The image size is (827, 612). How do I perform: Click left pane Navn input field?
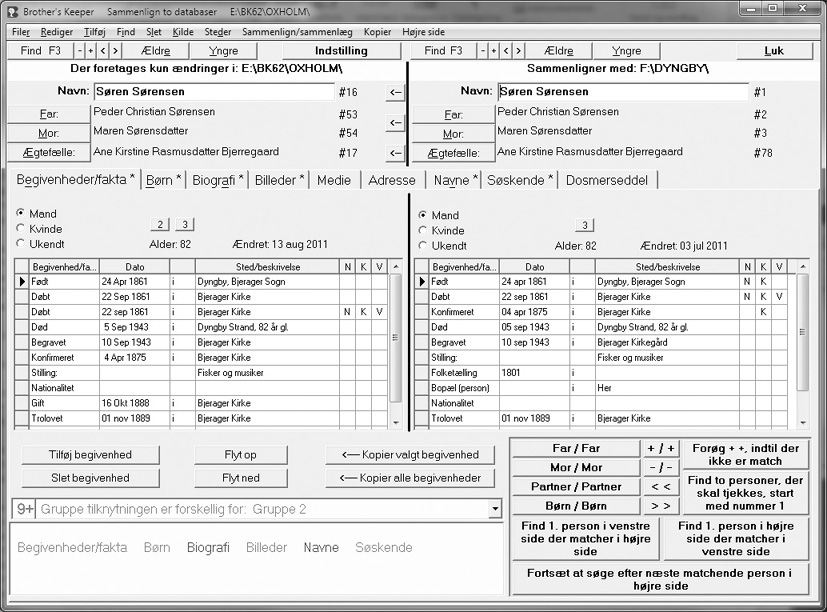click(x=214, y=92)
